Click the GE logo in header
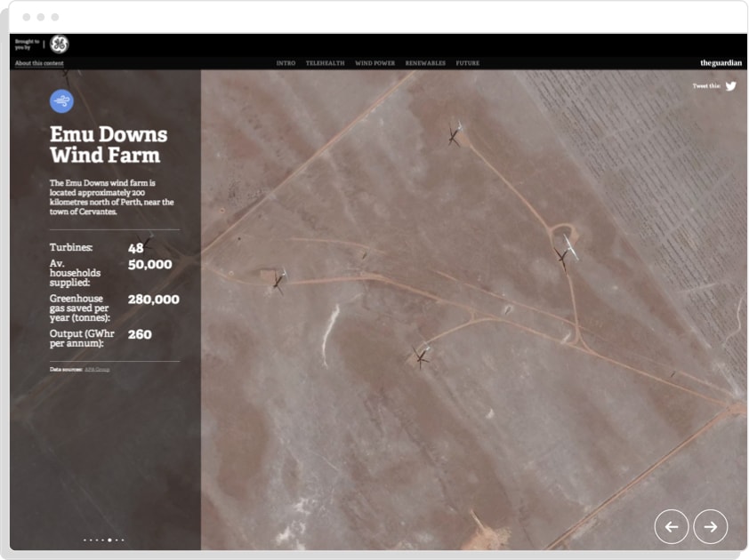The height and width of the screenshot is (560, 749). point(59,44)
